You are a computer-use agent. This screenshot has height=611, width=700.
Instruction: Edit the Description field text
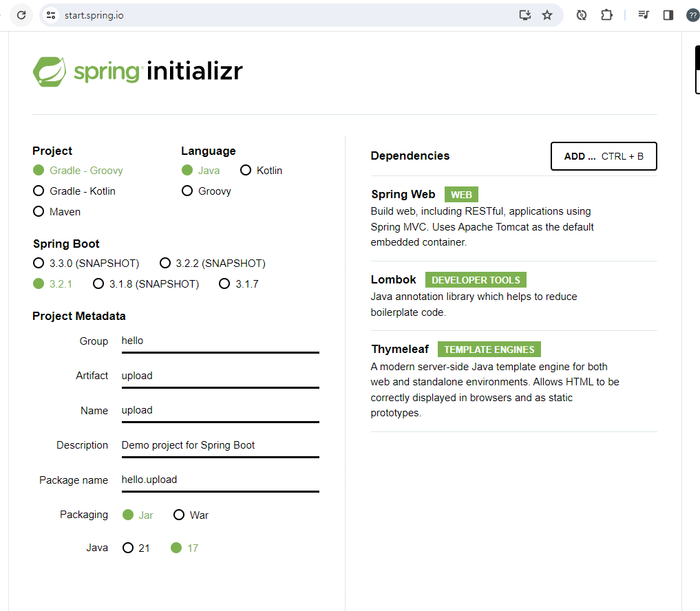pyautogui.click(x=220, y=446)
